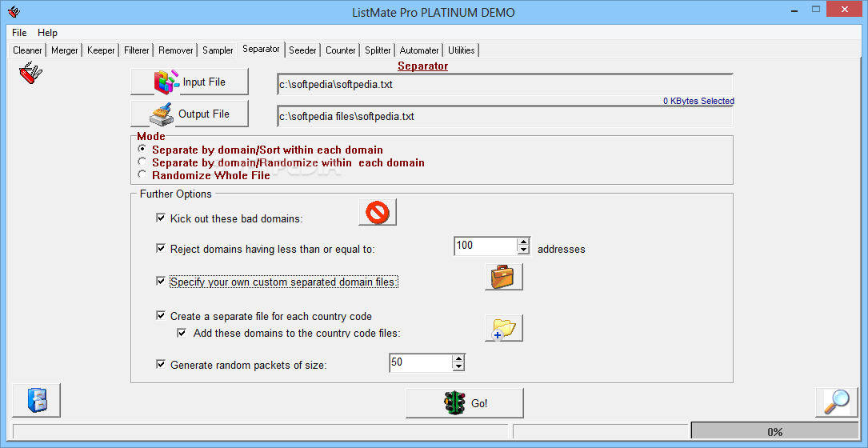Toggle Reject domains having less than checkbox
The width and height of the screenshot is (868, 448).
(x=161, y=249)
